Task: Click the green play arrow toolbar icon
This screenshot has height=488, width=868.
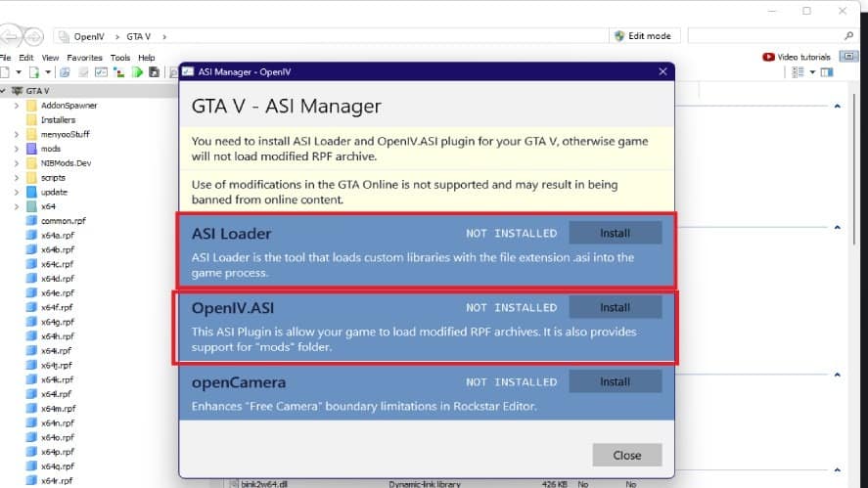Action: pos(137,72)
